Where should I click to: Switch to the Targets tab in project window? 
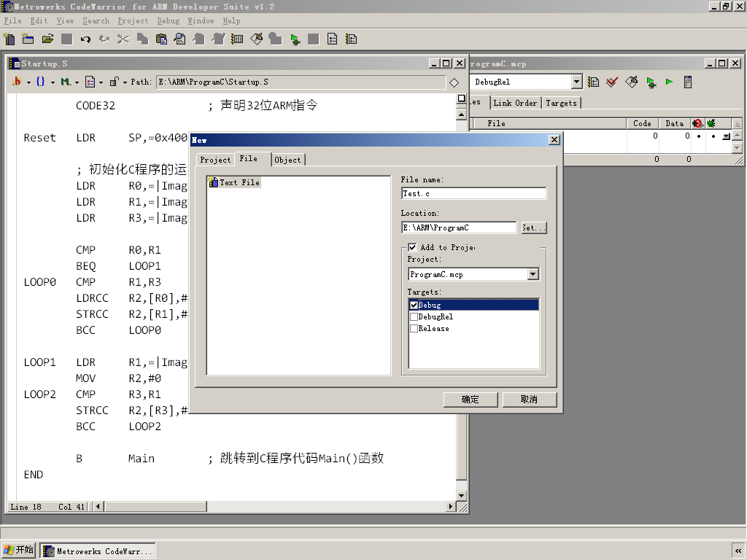(x=561, y=103)
